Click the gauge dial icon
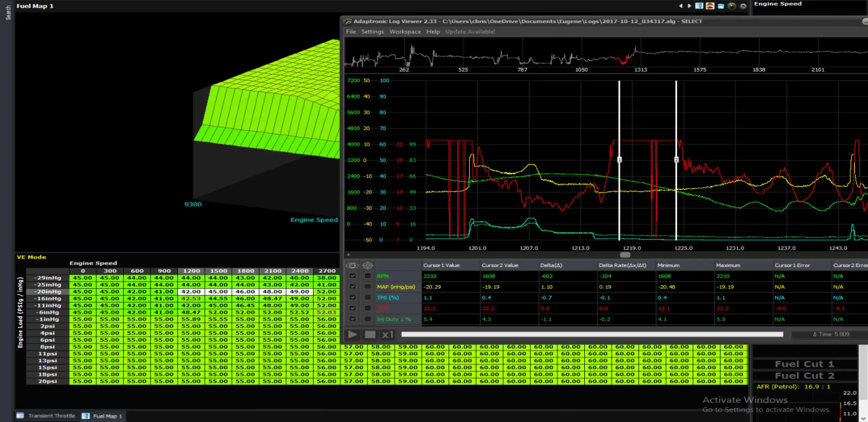This screenshot has width=868, height=422. click(x=731, y=6)
